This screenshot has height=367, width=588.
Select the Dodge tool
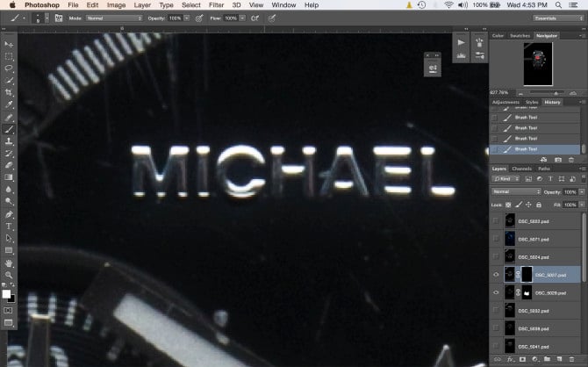(9, 202)
